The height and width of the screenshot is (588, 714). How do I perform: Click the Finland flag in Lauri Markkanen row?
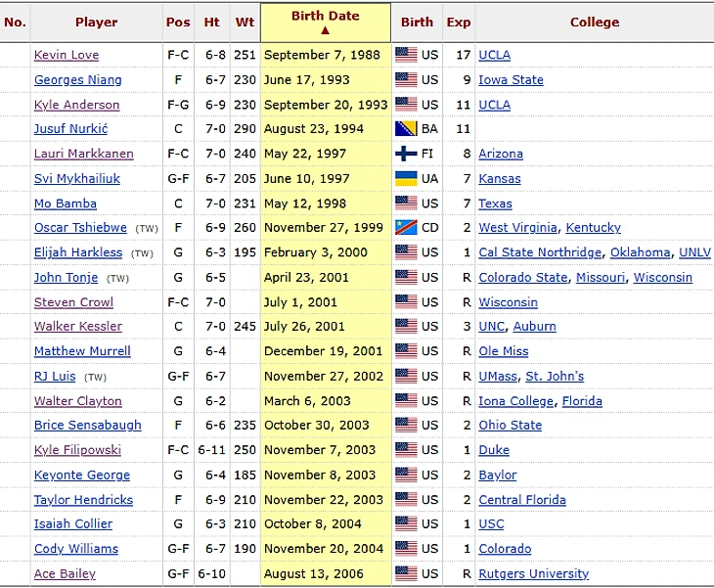pos(406,154)
